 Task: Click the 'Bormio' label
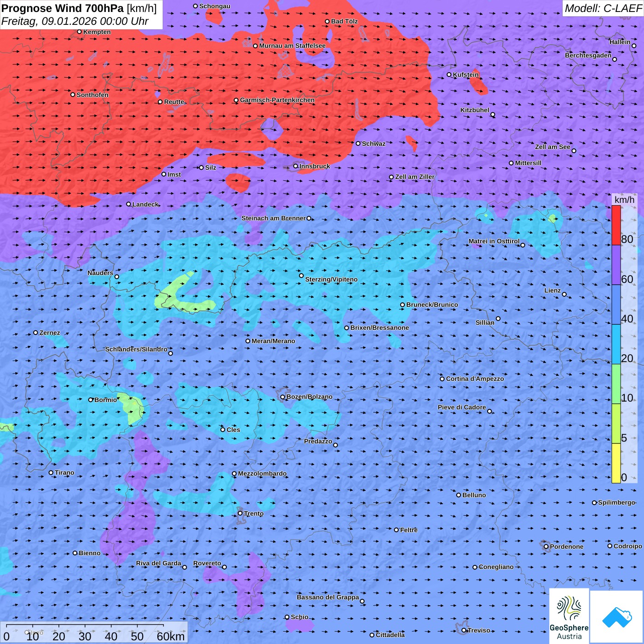(105, 400)
